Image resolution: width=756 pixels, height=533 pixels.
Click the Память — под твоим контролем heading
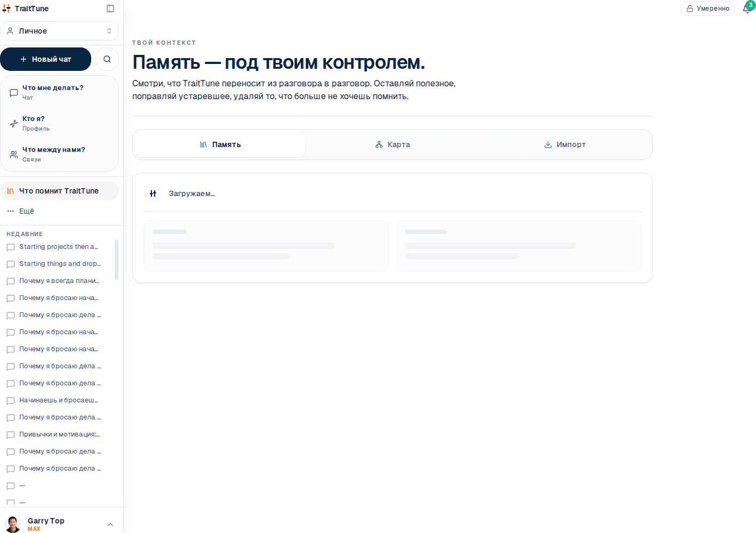click(279, 62)
